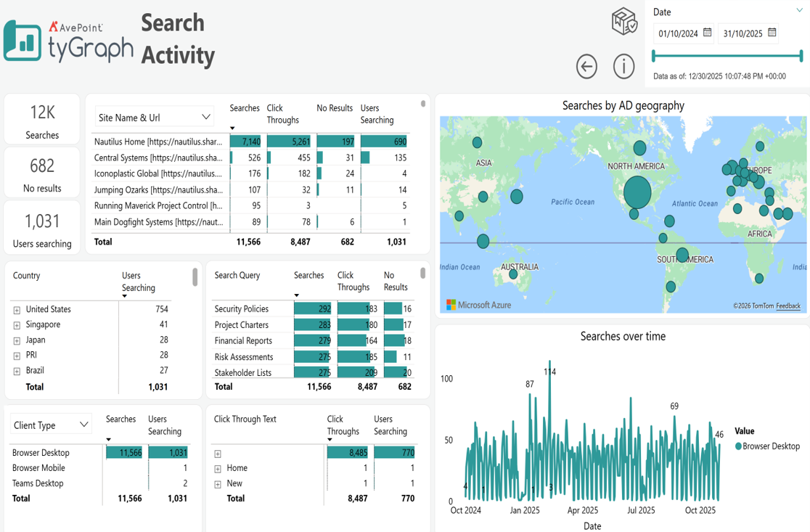Select the Teams Desktop client row

pyautogui.click(x=99, y=483)
